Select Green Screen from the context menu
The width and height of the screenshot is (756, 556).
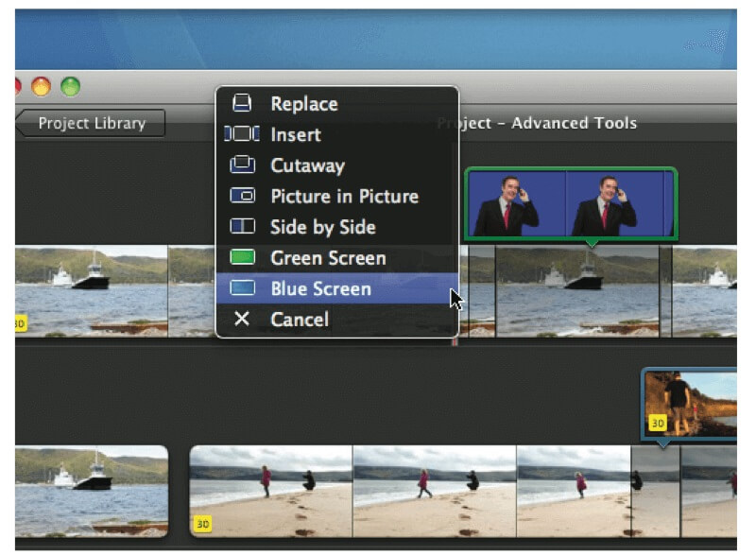pyautogui.click(x=331, y=257)
